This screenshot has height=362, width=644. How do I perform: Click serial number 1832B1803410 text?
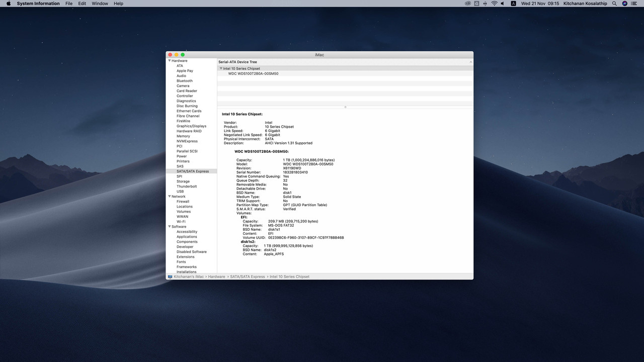(295, 172)
